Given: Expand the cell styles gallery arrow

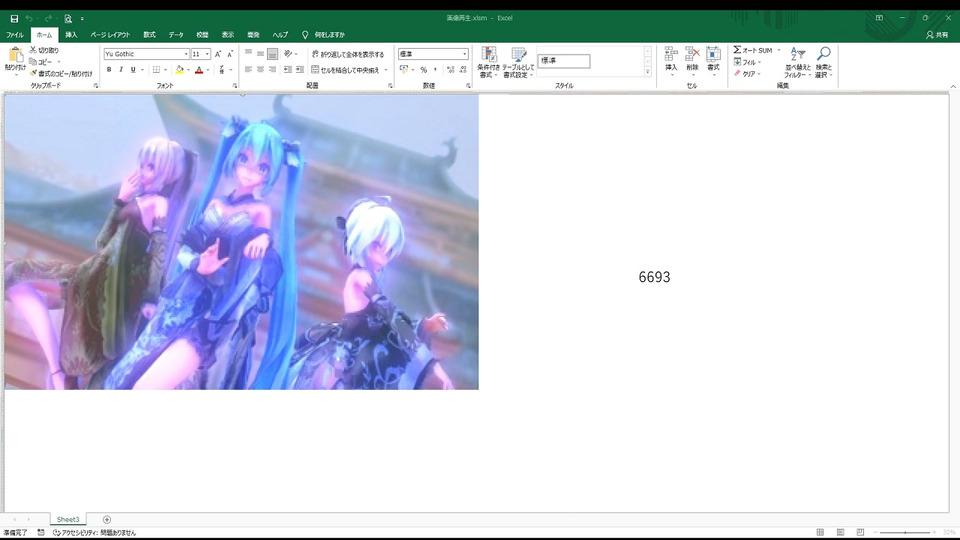Looking at the screenshot, I should (648, 72).
